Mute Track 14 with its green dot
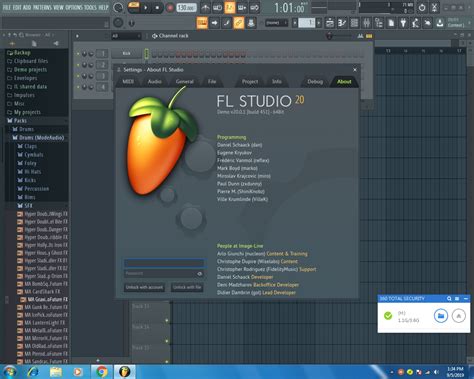This screenshot has width=474, height=379. point(167,341)
